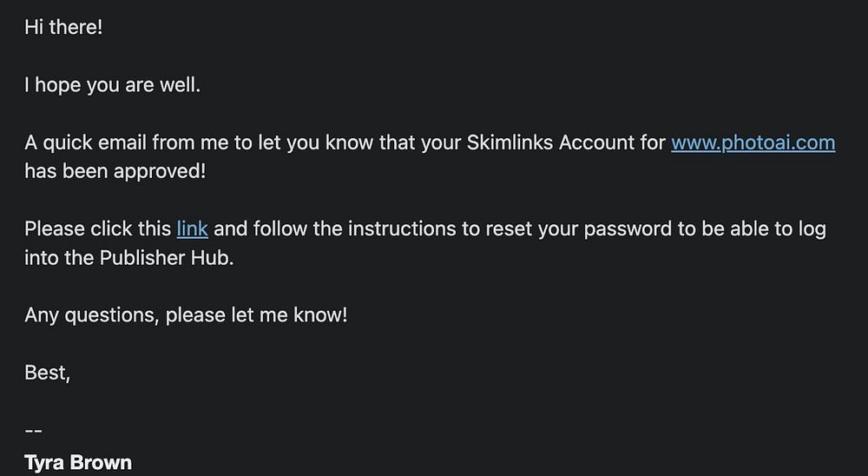Click the sender name "Tyra Brown"
The height and width of the screenshot is (476, 868).
point(78,461)
